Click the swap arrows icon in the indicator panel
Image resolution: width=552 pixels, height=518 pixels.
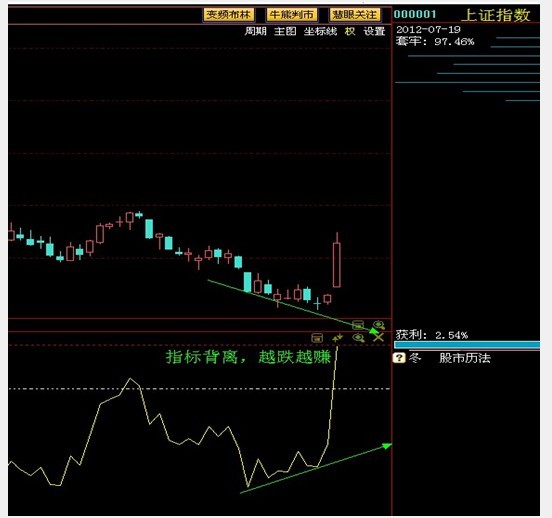pyautogui.click(x=338, y=338)
